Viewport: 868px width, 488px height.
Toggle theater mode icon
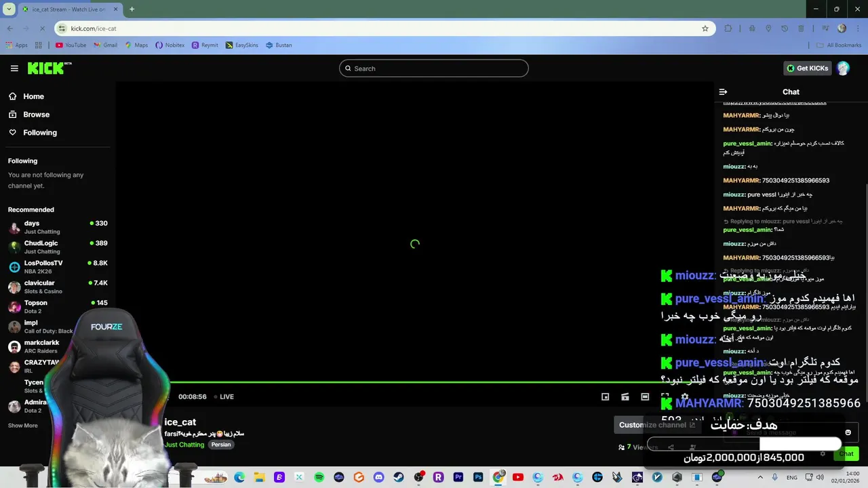pyautogui.click(x=645, y=396)
